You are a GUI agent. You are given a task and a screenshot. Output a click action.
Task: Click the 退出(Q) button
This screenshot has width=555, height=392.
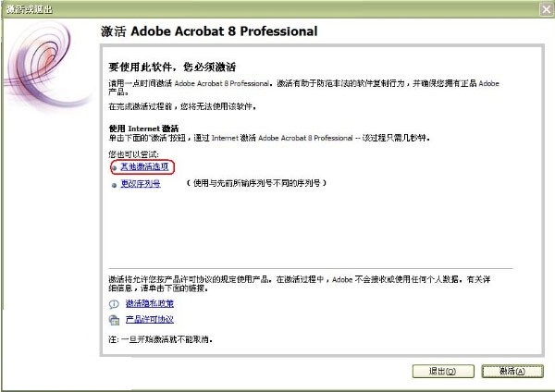[x=443, y=371]
